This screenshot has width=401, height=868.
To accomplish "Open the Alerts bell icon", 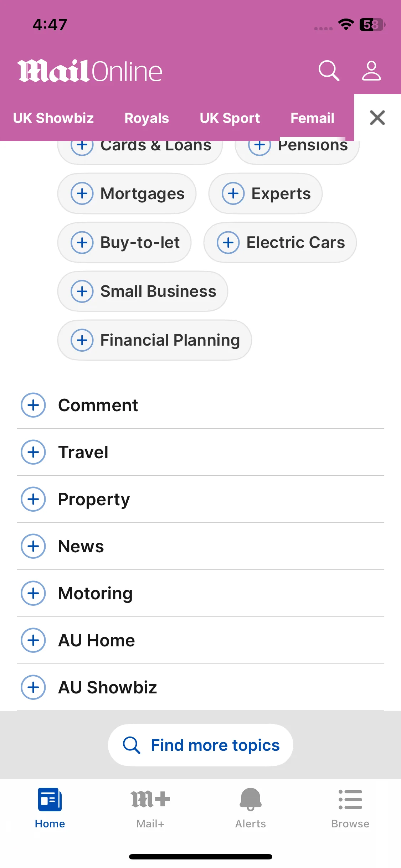I will [251, 799].
